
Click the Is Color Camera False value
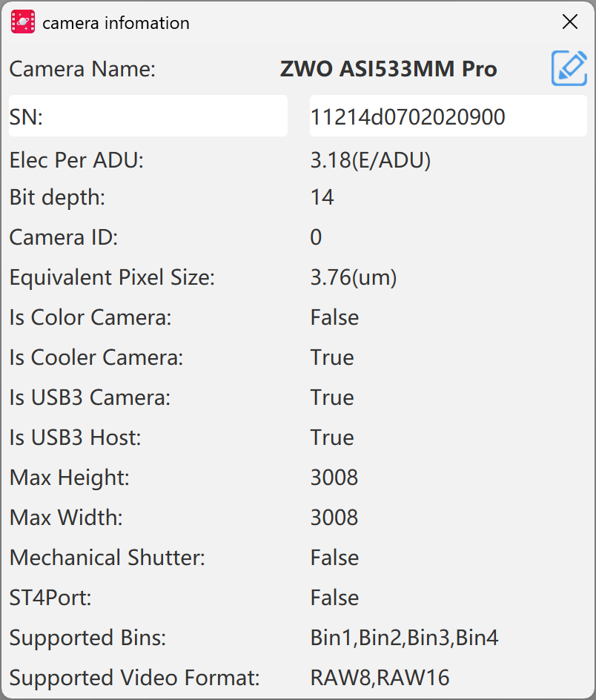click(335, 317)
